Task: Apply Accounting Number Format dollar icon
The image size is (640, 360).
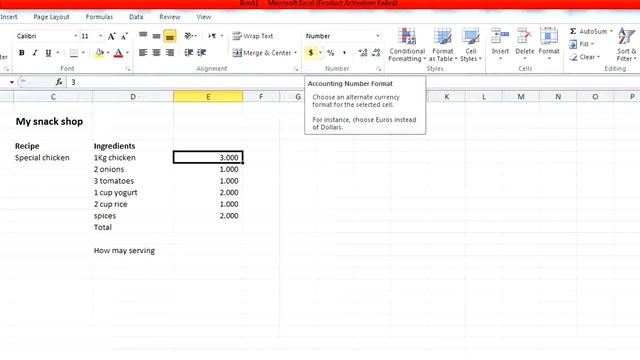Action: click(x=311, y=53)
